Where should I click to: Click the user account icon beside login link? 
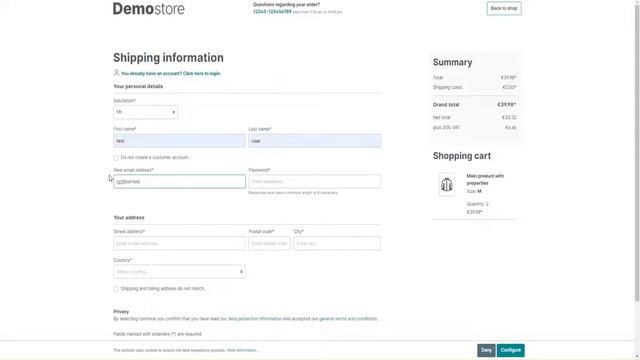(x=116, y=73)
